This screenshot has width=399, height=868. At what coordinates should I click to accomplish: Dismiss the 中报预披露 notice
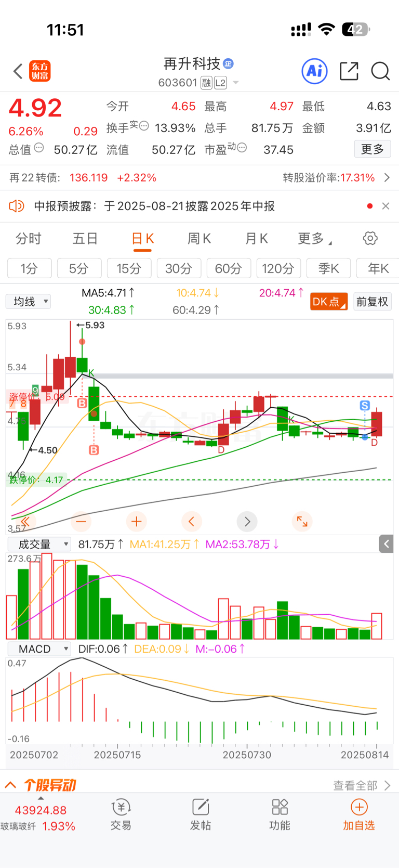click(x=385, y=206)
